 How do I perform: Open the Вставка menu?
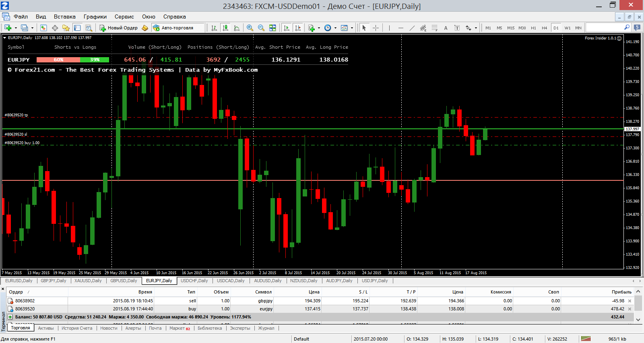point(64,17)
